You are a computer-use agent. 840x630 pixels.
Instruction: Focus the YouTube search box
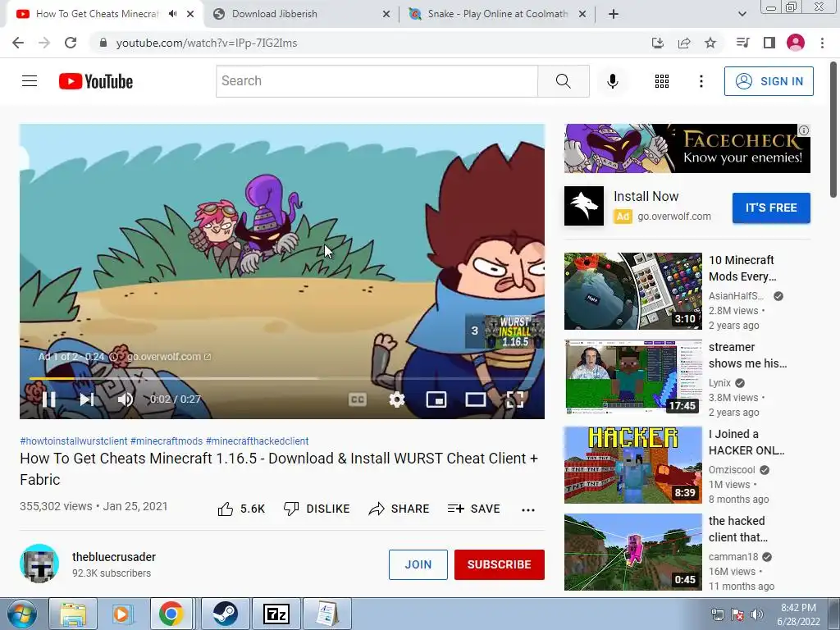click(377, 81)
